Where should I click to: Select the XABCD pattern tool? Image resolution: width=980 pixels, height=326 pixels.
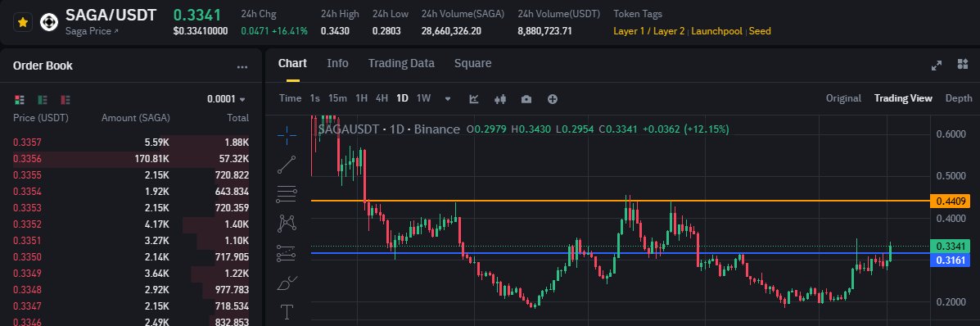coord(287,223)
